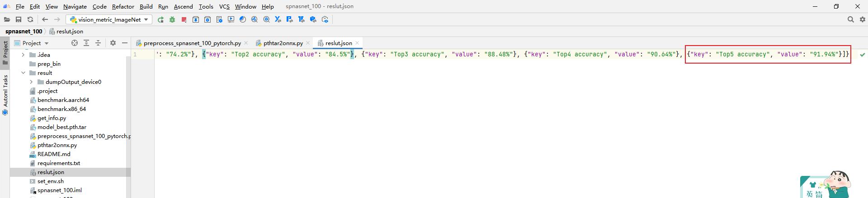Open the File menu
Image resolution: width=868 pixels, height=198 pixels.
(20, 6)
